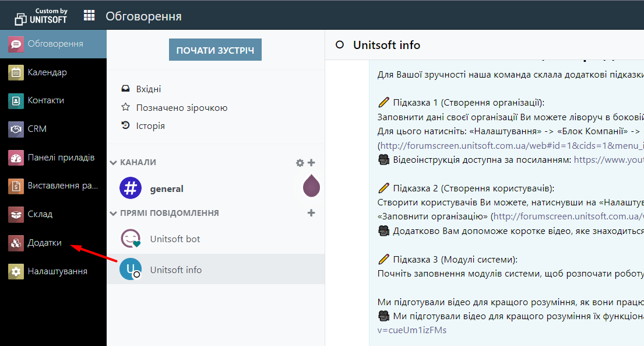This screenshot has height=346, width=644.
Task: Click status circle beside Unitsoft info title
Action: point(340,44)
